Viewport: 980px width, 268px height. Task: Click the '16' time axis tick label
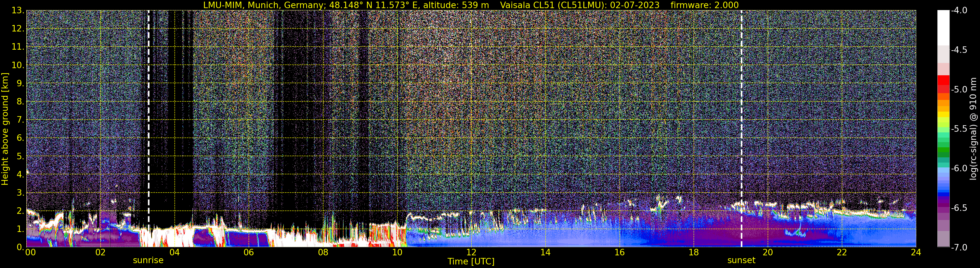tap(619, 252)
